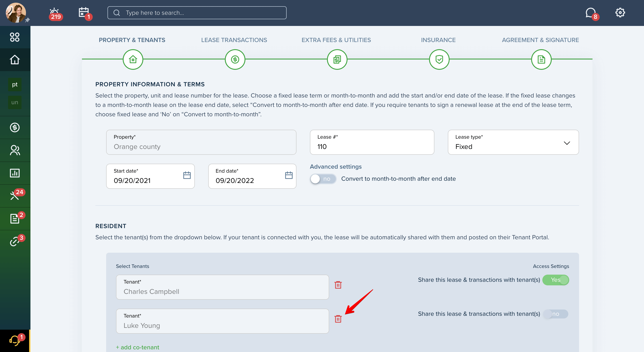Open the Property field Orange county
This screenshot has width=644, height=352.
coord(201,142)
